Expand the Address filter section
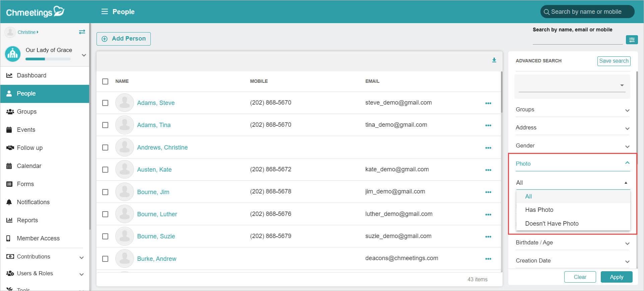Screen dimensions: 644x291 point(573,128)
